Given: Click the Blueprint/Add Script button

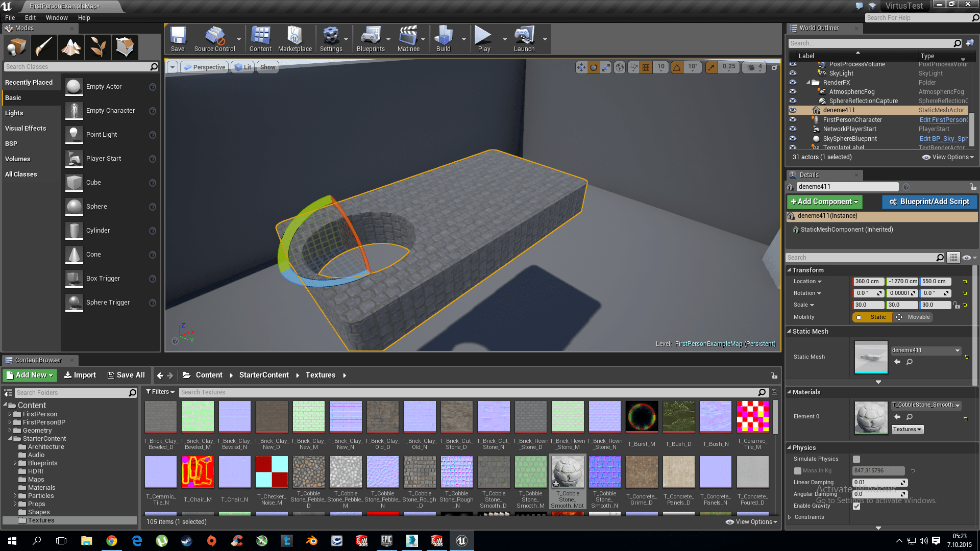Looking at the screenshot, I should coord(929,202).
